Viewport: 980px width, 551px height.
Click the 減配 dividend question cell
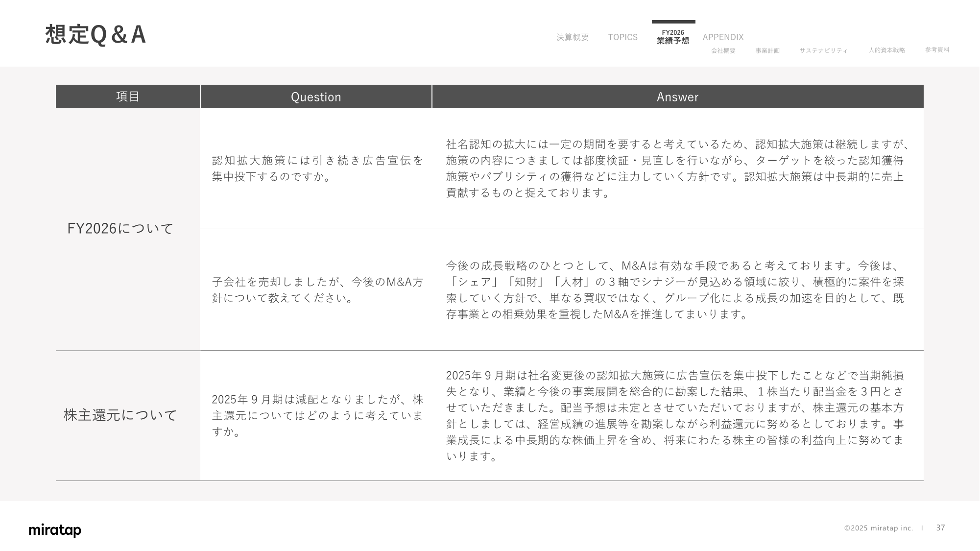point(317,415)
